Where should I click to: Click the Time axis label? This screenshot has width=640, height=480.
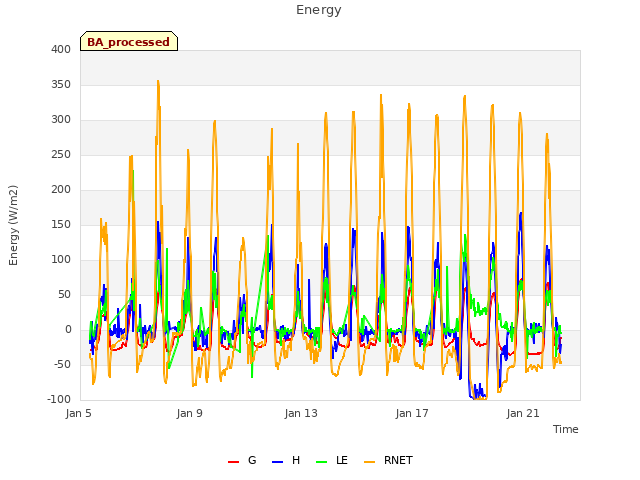coord(566,429)
